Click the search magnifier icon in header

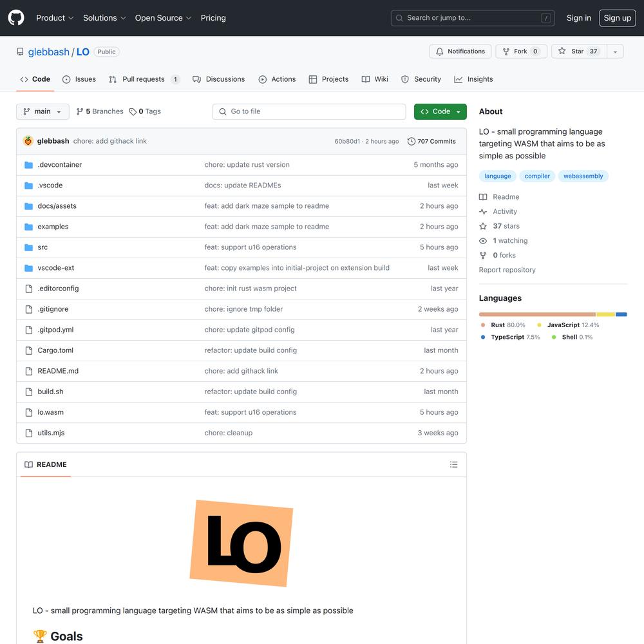tap(399, 18)
